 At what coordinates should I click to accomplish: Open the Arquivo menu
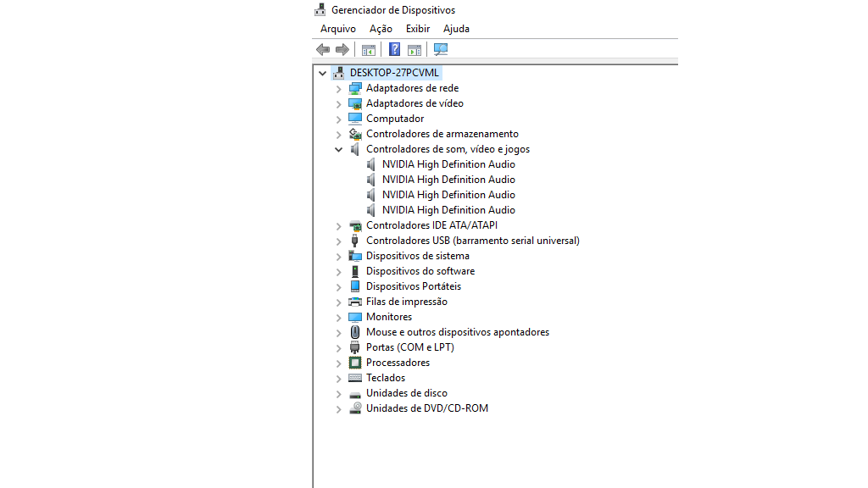(337, 29)
